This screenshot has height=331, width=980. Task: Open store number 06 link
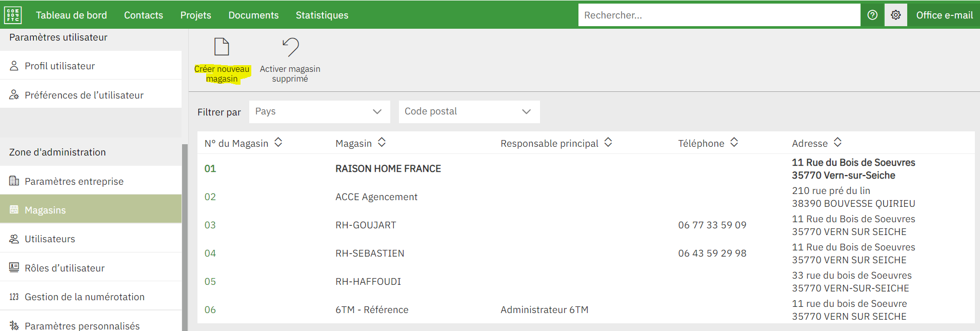210,309
